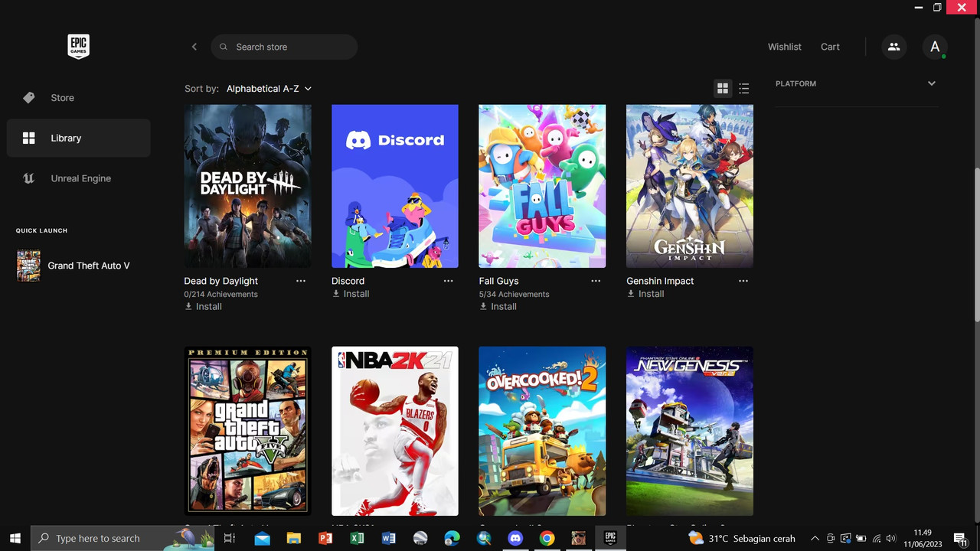Open Fall Guys cover art

[542, 186]
